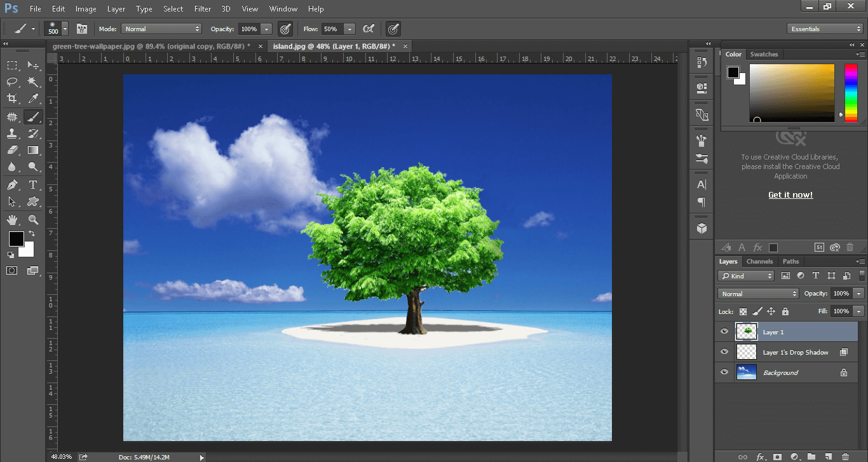The image size is (868, 462).
Task: Select the Horizontal Type tool
Action: pyautogui.click(x=33, y=185)
